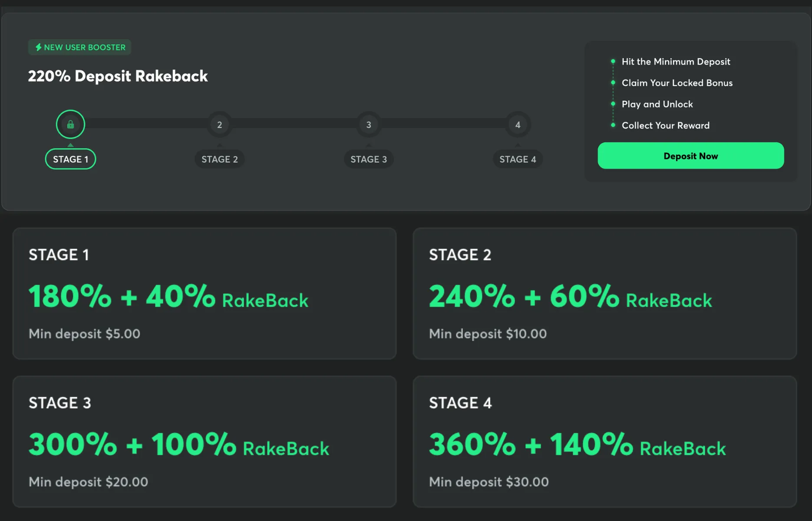Open the Stage 2 240% + 60% RakeBack card
This screenshot has width=812, height=521.
click(x=604, y=293)
